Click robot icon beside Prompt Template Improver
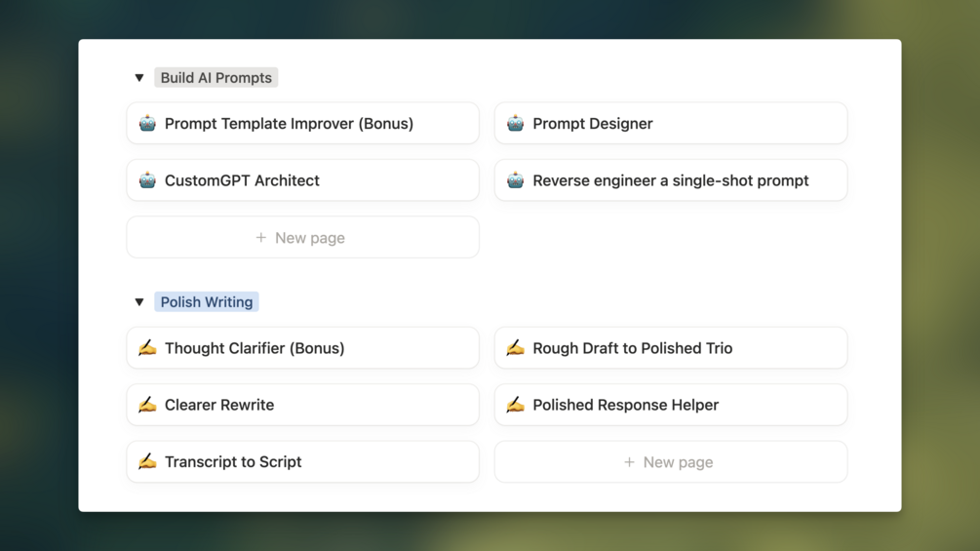Viewport: 980px width, 551px height. click(147, 124)
